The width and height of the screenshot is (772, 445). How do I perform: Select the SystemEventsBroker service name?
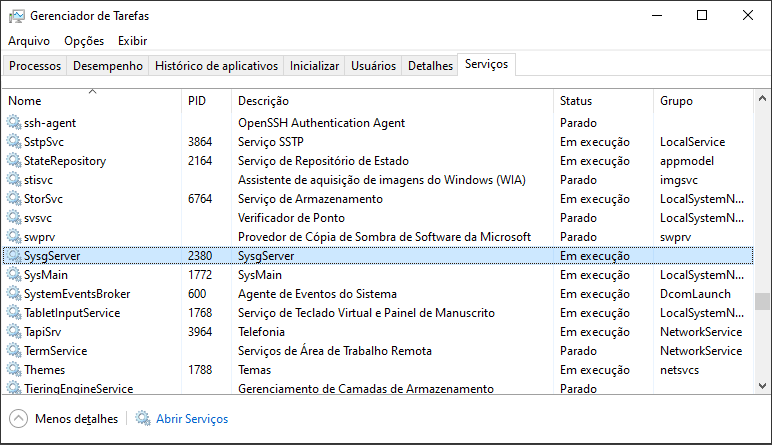77,294
